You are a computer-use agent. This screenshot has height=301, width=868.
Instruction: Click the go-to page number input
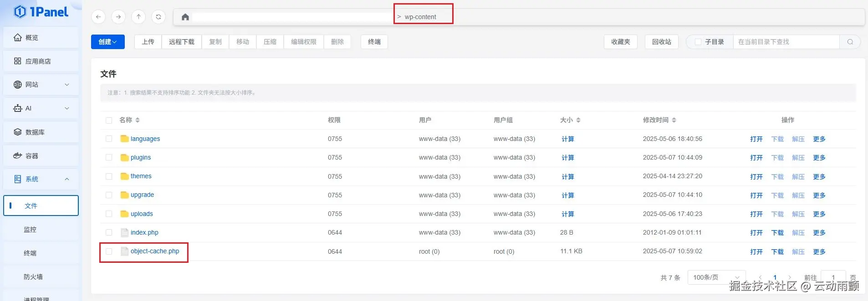click(833, 277)
